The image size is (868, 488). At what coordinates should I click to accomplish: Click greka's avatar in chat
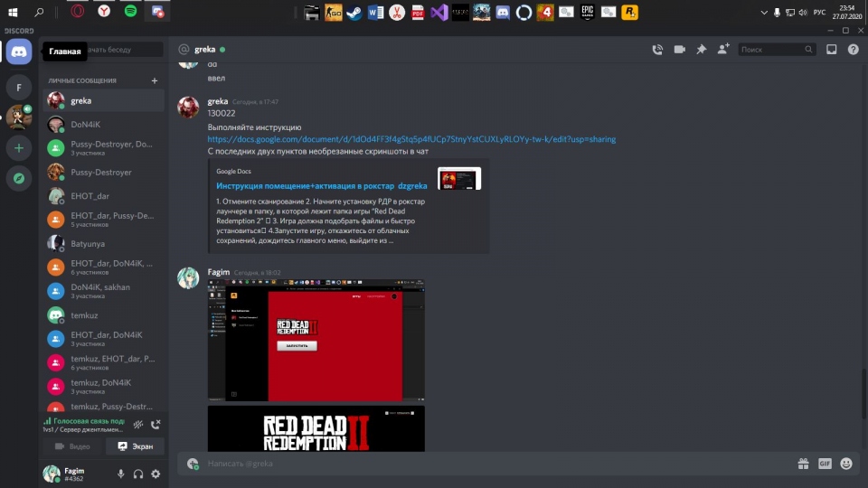188,108
